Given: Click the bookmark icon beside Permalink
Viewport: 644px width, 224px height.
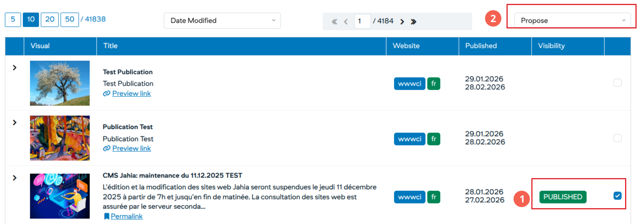Looking at the screenshot, I should tap(106, 216).
